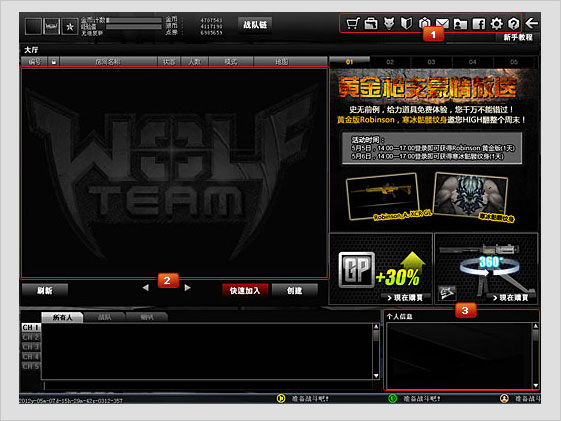Click the back arrow icon
Image resolution: width=561 pixels, height=421 pixels.
(532, 24)
